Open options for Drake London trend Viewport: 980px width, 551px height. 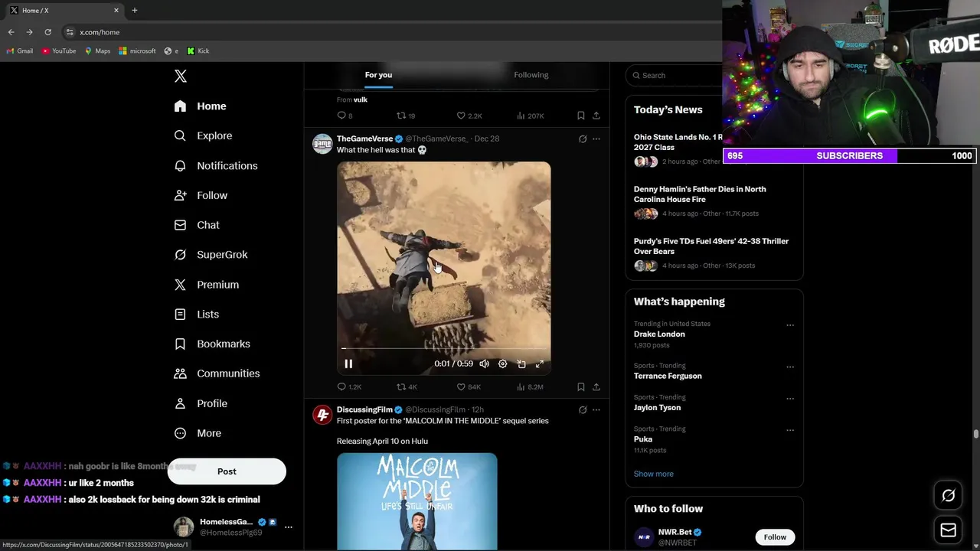[790, 325]
